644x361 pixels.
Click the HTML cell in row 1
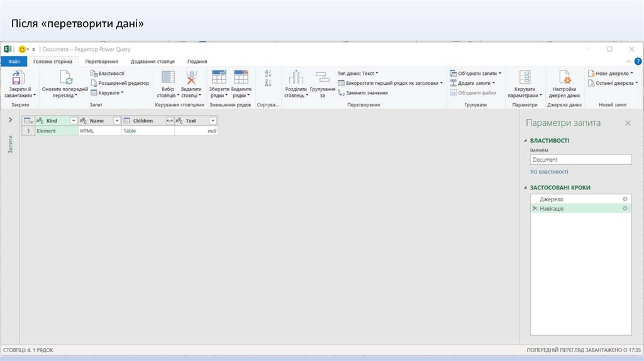(x=100, y=131)
